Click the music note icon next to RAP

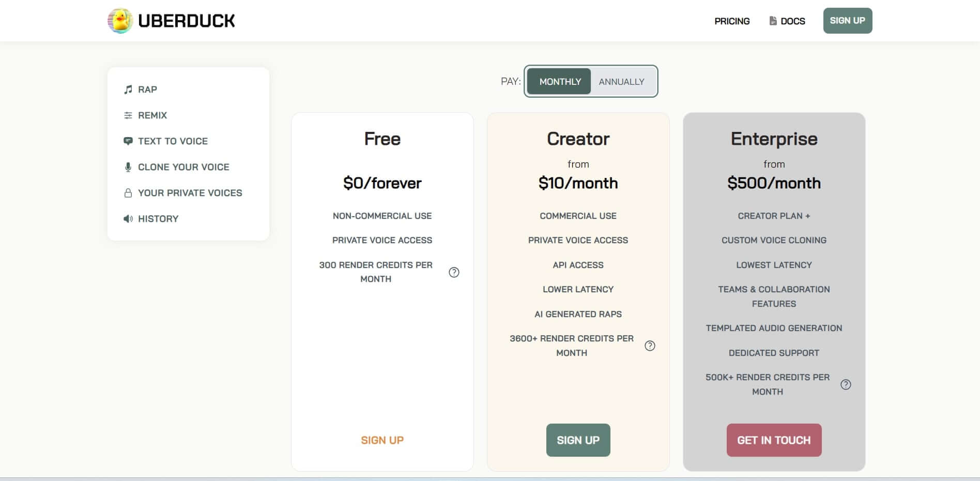pyautogui.click(x=128, y=89)
